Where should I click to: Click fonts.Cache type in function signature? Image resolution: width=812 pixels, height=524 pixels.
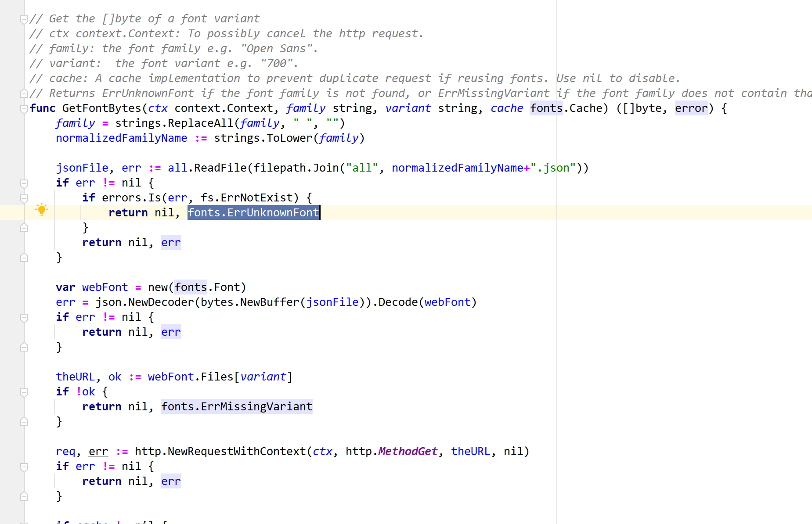566,108
